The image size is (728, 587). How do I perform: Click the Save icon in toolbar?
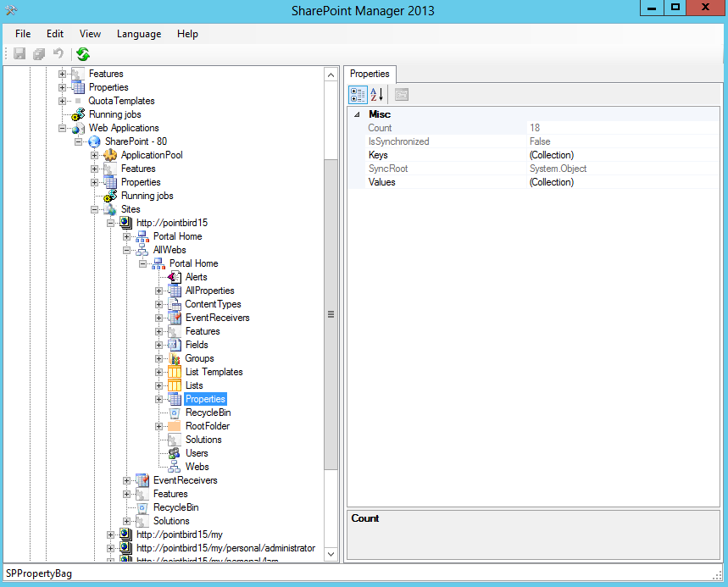pyautogui.click(x=19, y=54)
